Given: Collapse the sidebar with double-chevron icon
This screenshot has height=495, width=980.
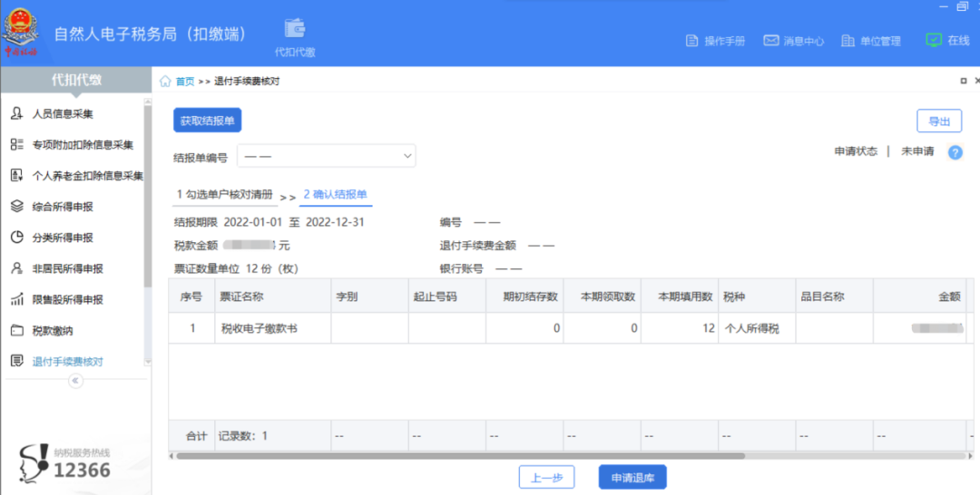Looking at the screenshot, I should click(75, 380).
